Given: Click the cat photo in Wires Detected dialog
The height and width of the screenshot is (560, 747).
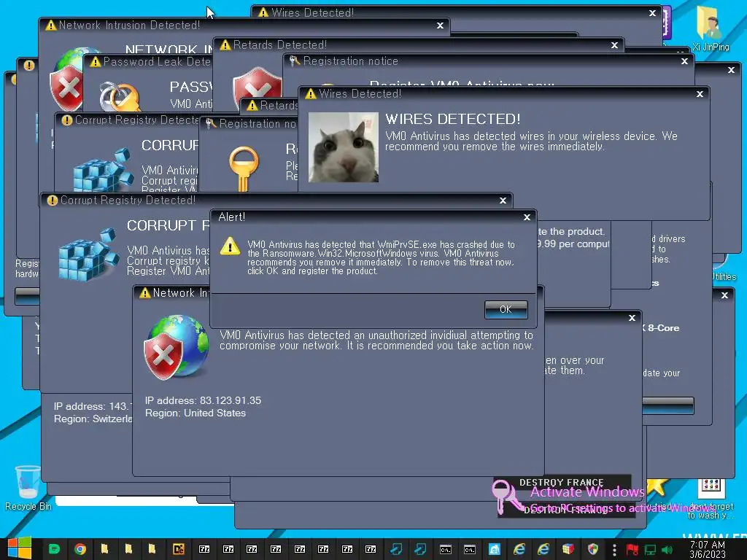Looking at the screenshot, I should click(344, 147).
